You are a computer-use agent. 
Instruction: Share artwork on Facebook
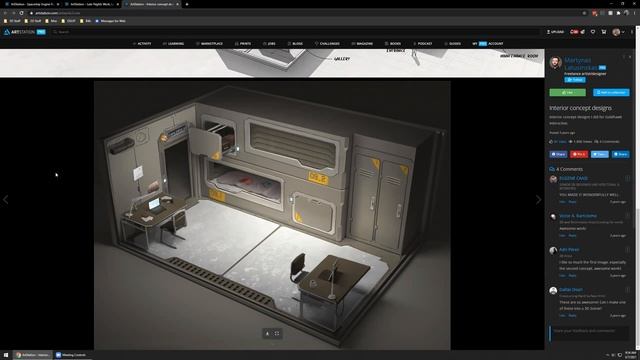click(558, 154)
